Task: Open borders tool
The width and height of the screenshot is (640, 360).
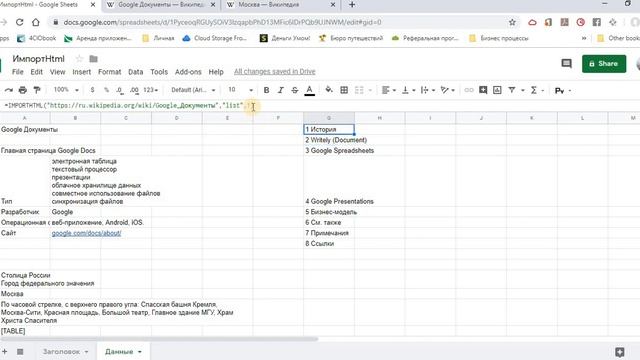Action: click(344, 90)
